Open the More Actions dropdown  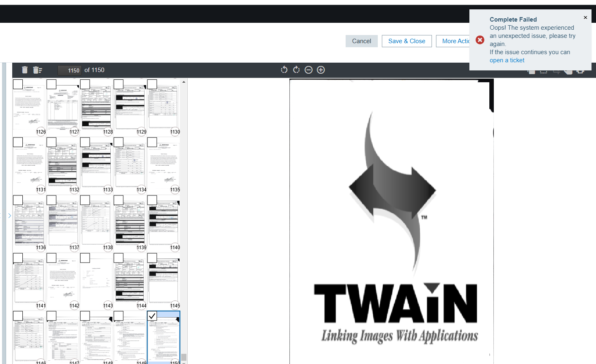[454, 41]
